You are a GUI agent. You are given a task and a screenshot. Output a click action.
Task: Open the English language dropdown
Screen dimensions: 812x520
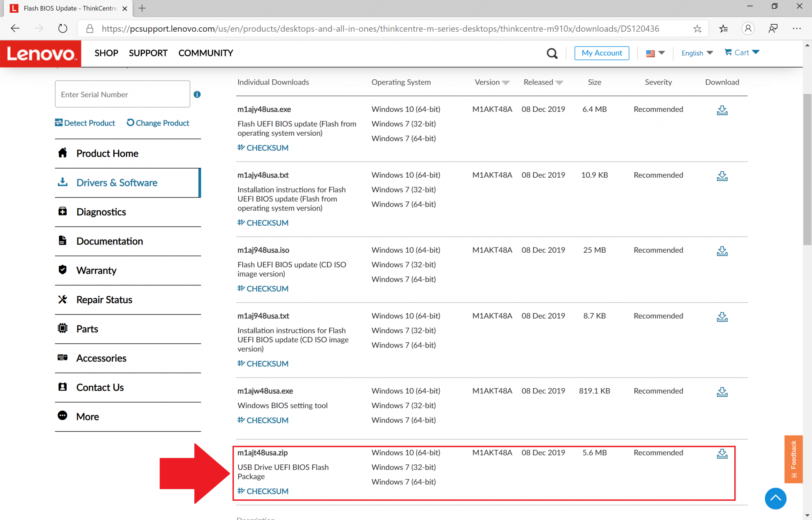tap(697, 53)
